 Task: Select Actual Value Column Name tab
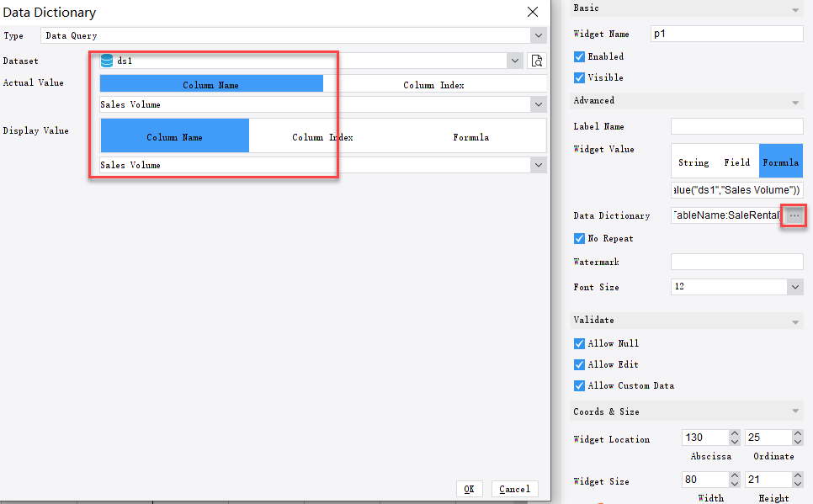click(211, 84)
